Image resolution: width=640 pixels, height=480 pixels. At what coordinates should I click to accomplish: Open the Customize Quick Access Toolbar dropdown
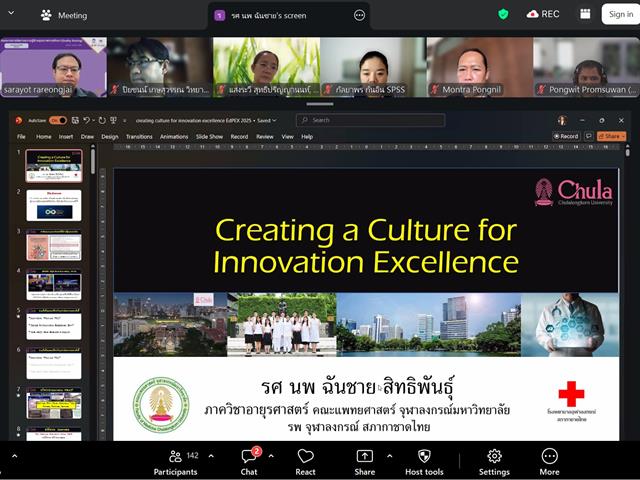point(124,120)
